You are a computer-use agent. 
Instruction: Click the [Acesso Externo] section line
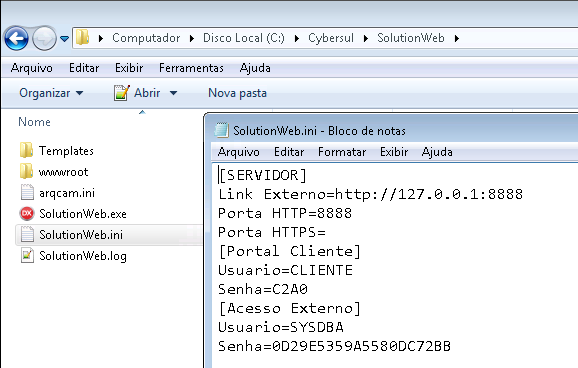(x=289, y=308)
